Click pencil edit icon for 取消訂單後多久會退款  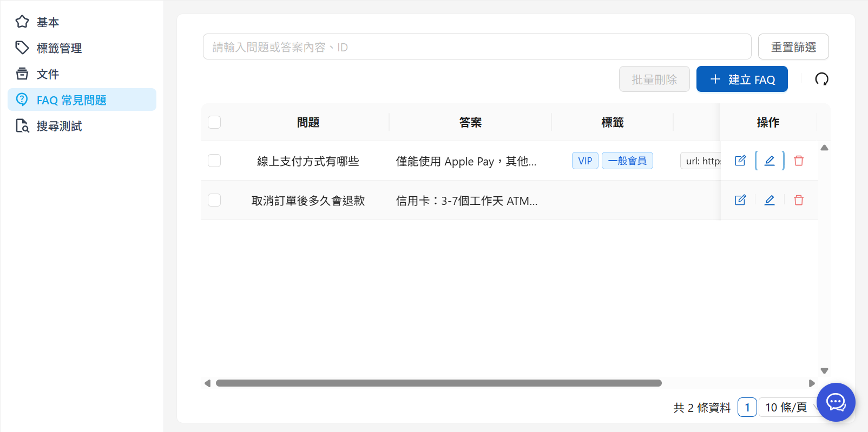point(769,200)
